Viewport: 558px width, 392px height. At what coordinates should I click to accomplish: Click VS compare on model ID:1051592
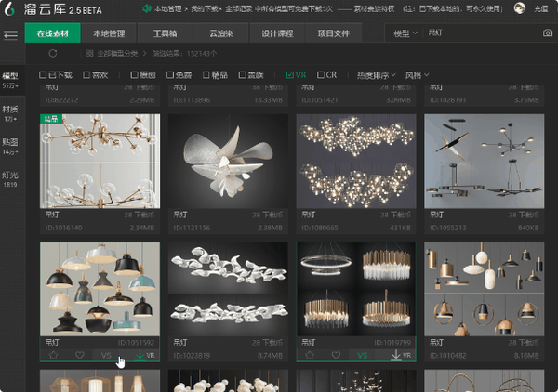(x=106, y=356)
